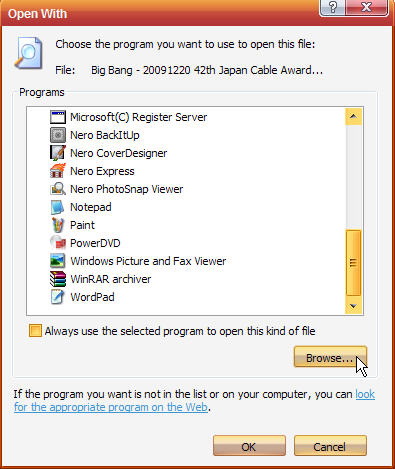Viewport: 395px width, 469px height.
Task: Select the WordPad icon
Action: 58,297
